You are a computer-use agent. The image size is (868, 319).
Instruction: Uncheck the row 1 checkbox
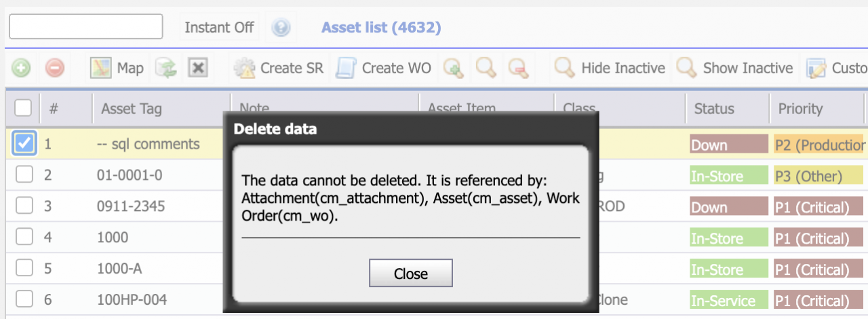click(24, 144)
